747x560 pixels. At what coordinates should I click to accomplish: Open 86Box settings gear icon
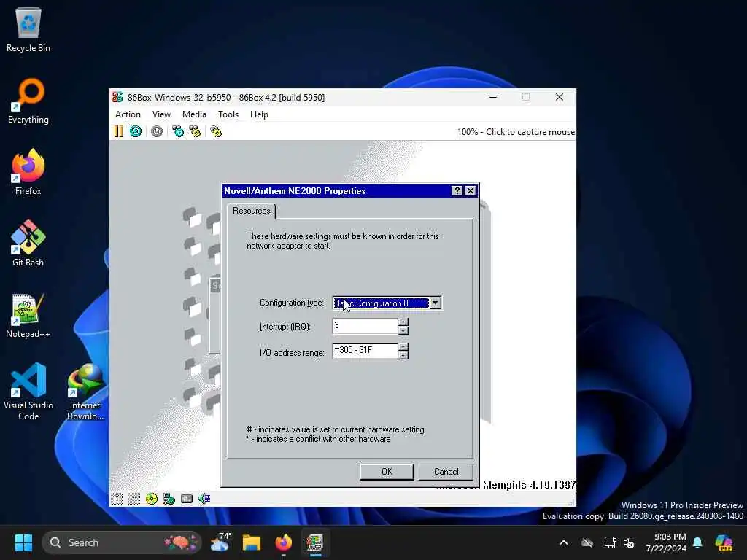[x=216, y=131]
